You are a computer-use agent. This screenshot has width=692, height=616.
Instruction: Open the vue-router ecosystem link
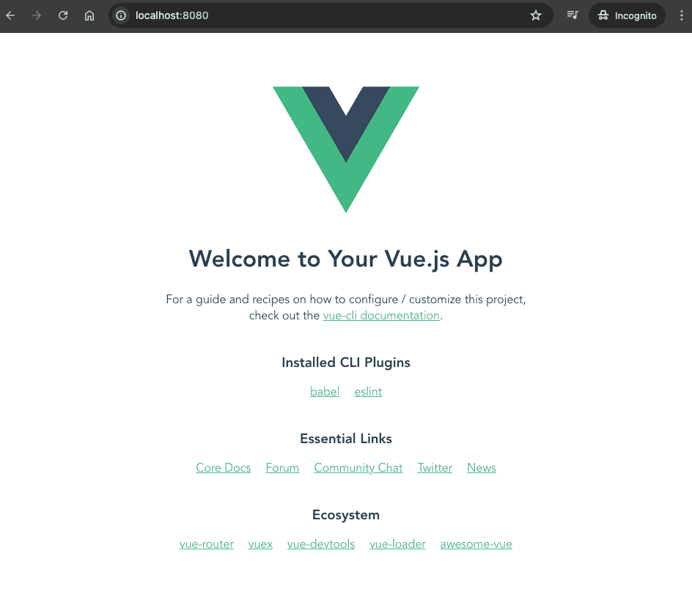tap(207, 544)
